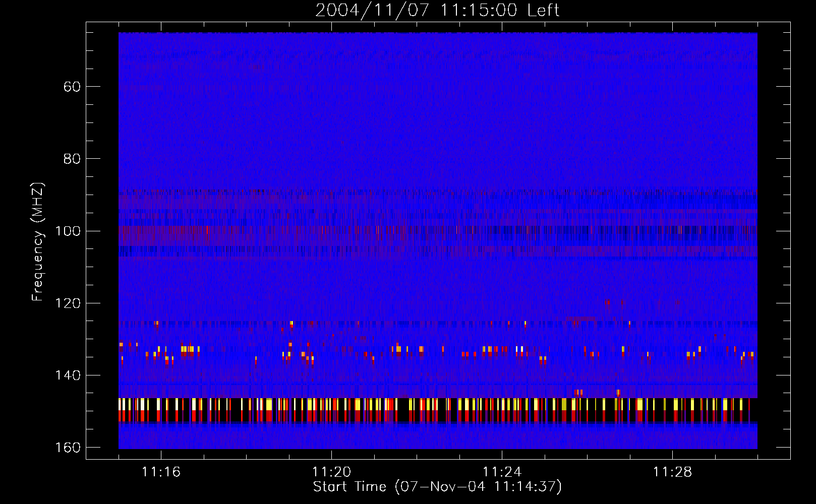Screen dimensions: 816x504
Task: Click the 60 frequency tick label
Action: (x=72, y=87)
